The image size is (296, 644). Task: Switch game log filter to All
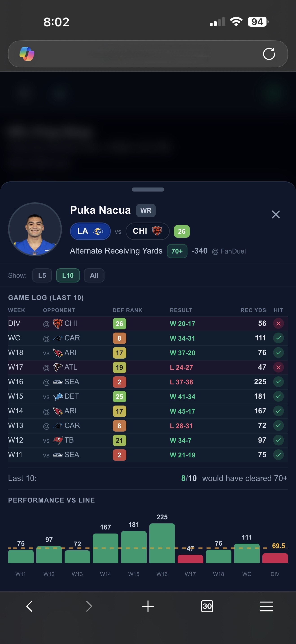pos(94,276)
